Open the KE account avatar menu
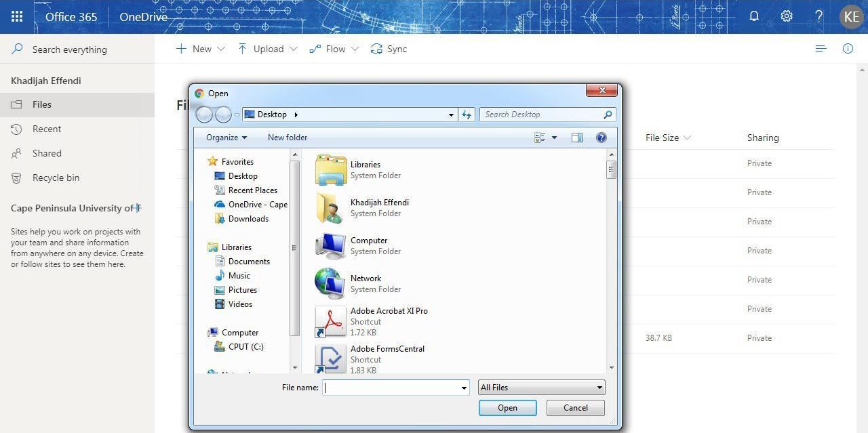Image resolution: width=868 pixels, height=433 pixels. pyautogui.click(x=852, y=16)
